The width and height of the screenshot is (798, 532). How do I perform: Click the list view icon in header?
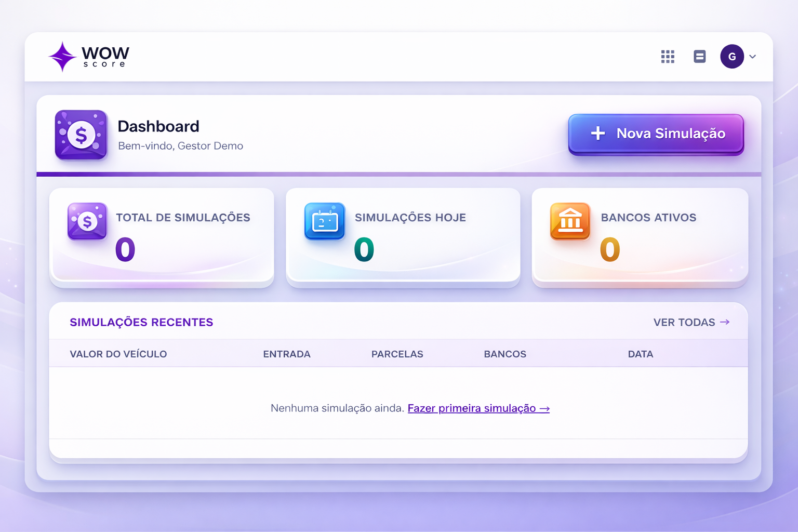click(x=700, y=57)
